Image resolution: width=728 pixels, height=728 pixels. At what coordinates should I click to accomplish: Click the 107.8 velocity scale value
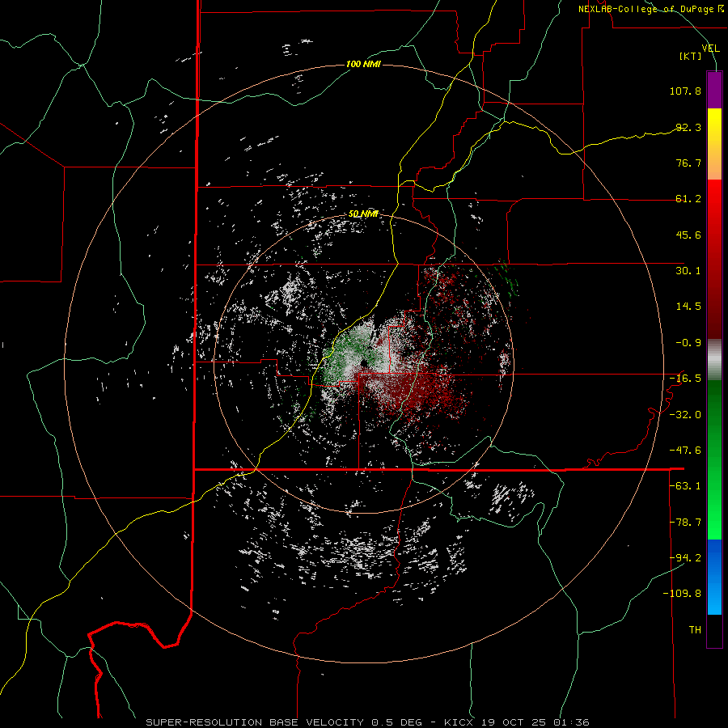pos(685,91)
